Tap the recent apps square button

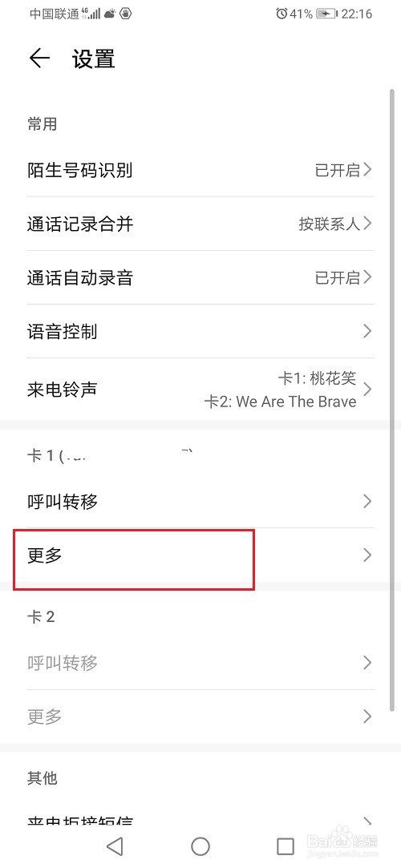[286, 846]
